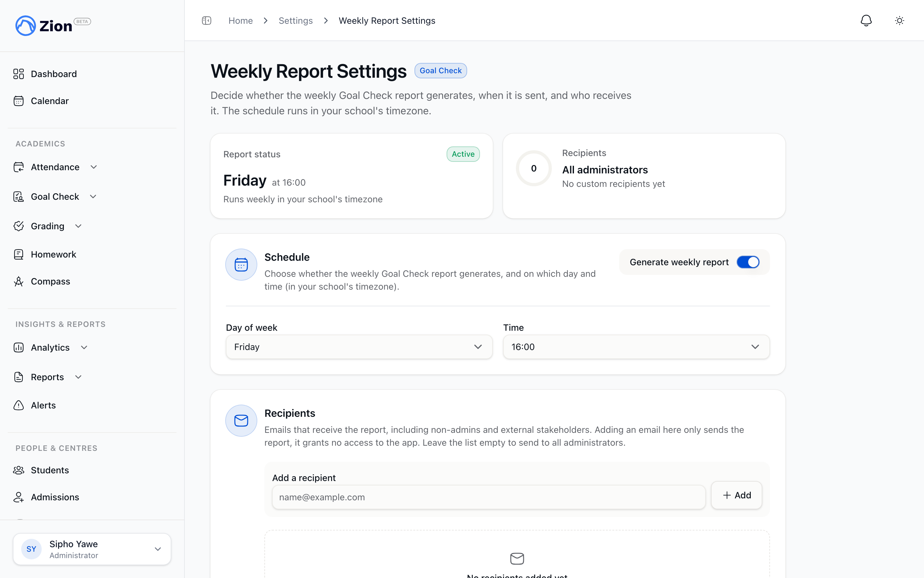Expand the Goal Check submenu chevron

click(93, 197)
